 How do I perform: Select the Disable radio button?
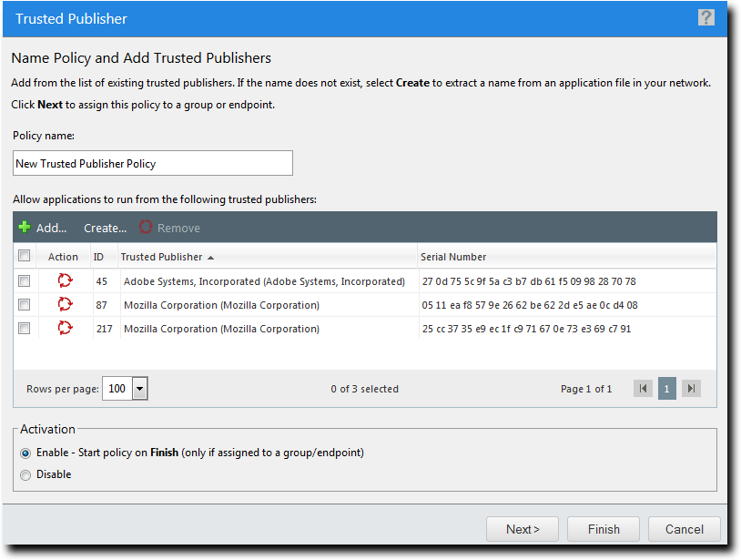tap(25, 475)
